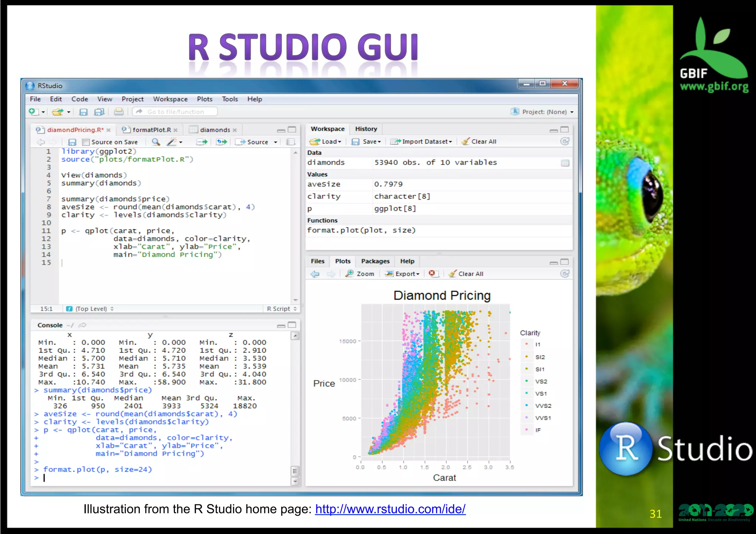Click the Print icon in main toolbar
The height and width of the screenshot is (534, 756).
click(x=118, y=111)
